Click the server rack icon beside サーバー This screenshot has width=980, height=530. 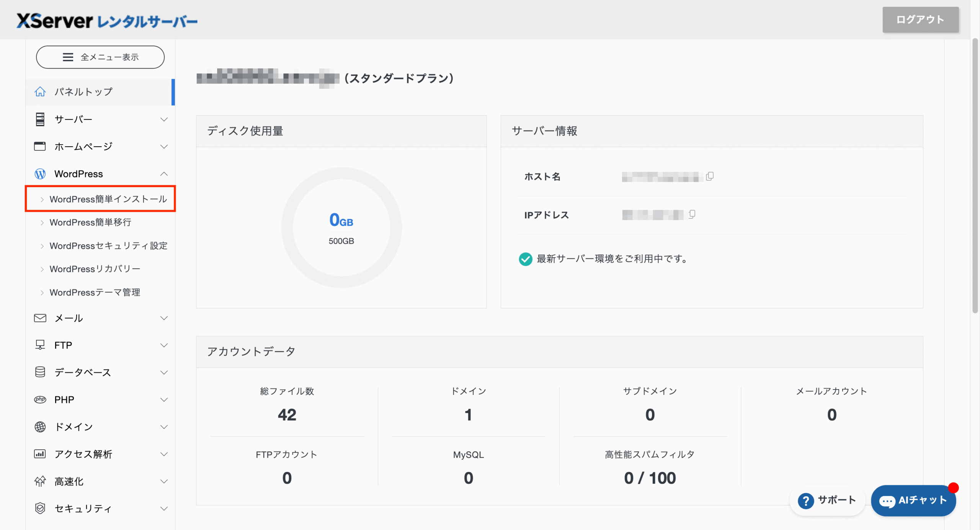point(40,119)
